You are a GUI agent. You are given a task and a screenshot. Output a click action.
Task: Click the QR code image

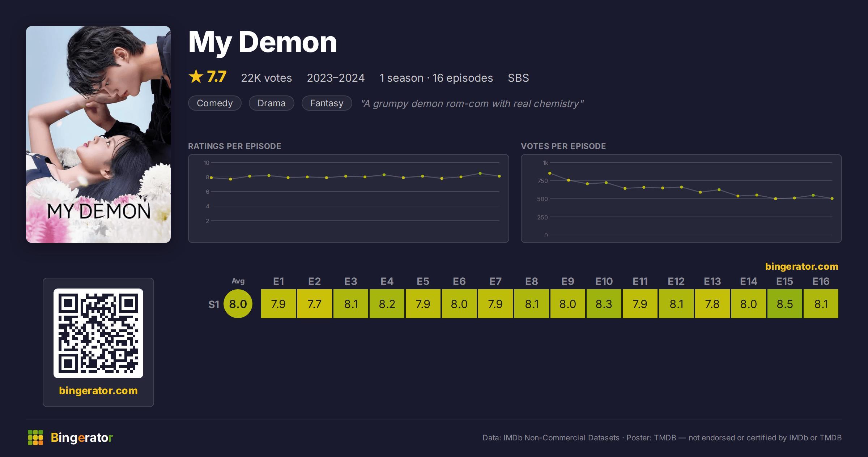[x=98, y=333]
